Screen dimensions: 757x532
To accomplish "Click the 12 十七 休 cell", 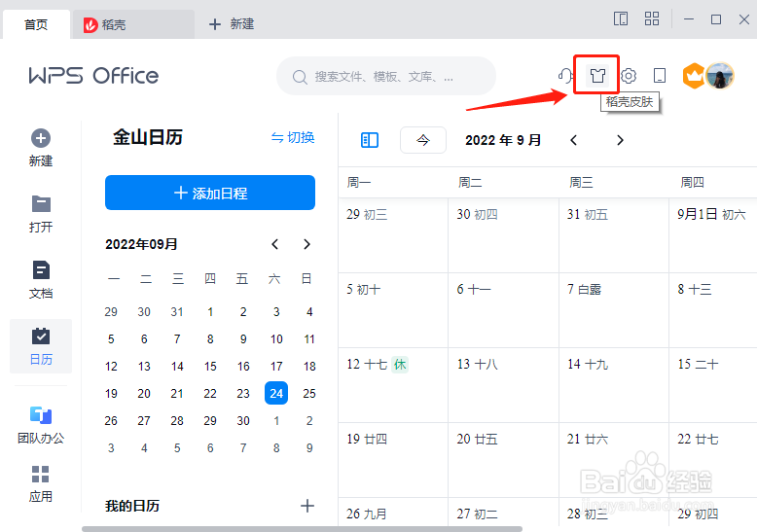I will point(393,385).
